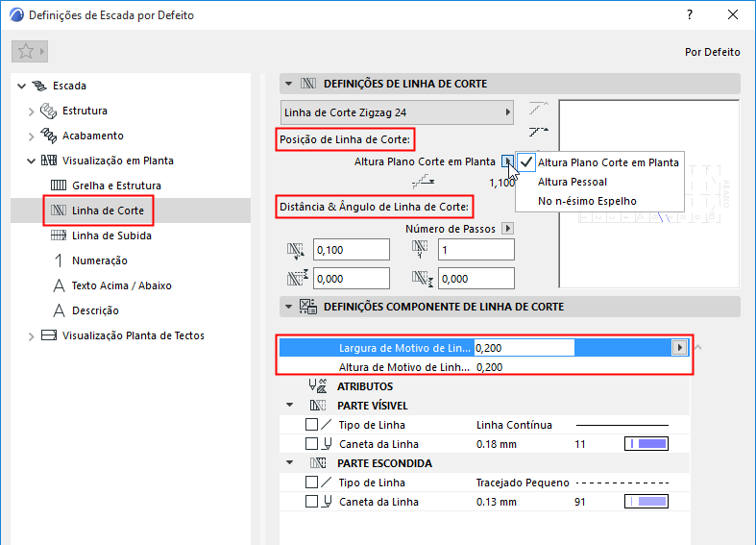This screenshot has height=545, width=756.
Task: Collapse Definições de Linha de Corte panel
Action: click(288, 84)
